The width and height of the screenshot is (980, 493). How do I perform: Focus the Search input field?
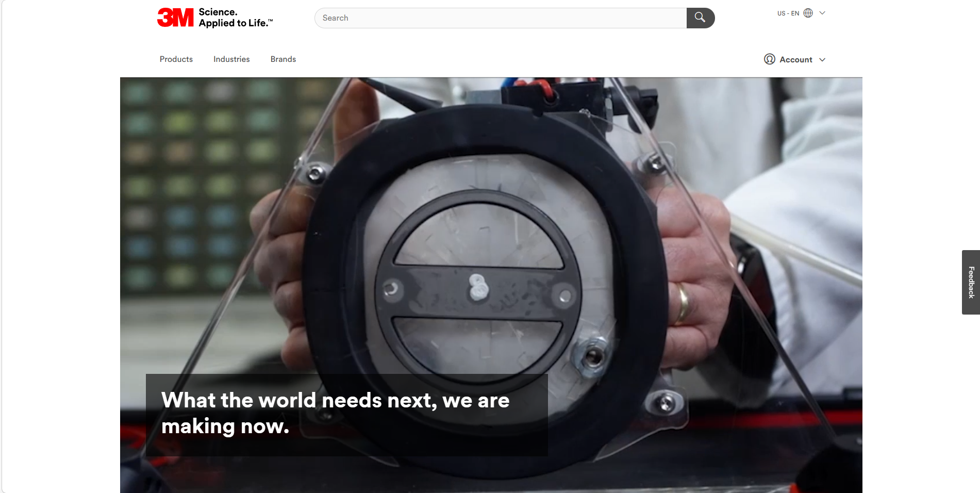point(500,18)
